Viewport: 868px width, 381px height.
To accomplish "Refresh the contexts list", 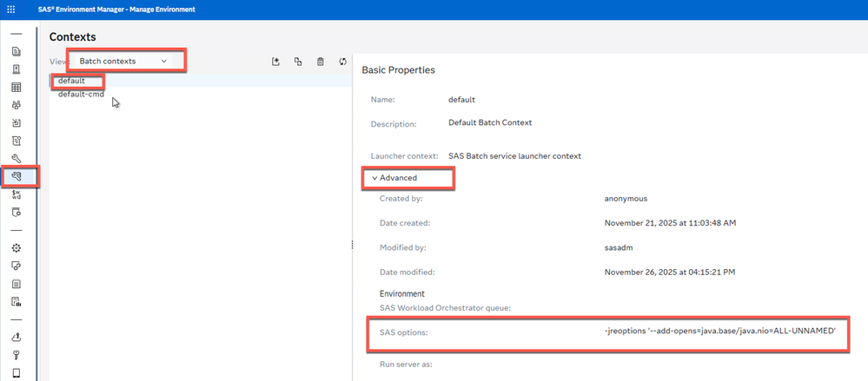I will click(x=342, y=62).
